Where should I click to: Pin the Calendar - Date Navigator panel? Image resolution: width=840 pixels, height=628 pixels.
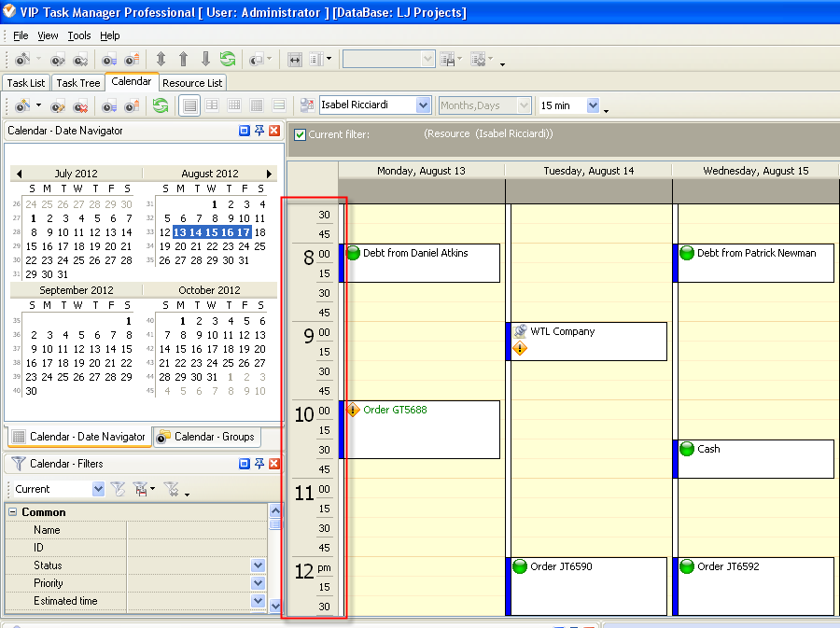(259, 131)
